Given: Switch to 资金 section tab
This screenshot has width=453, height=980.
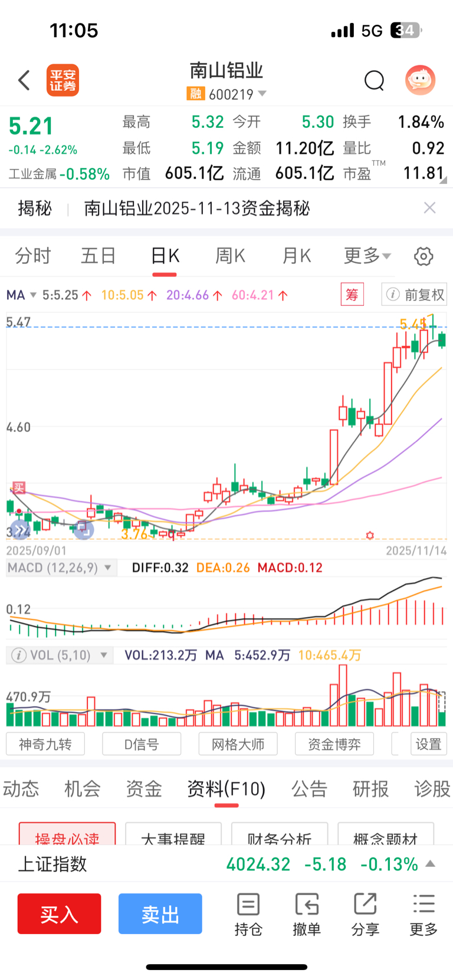Looking at the screenshot, I should [143, 788].
